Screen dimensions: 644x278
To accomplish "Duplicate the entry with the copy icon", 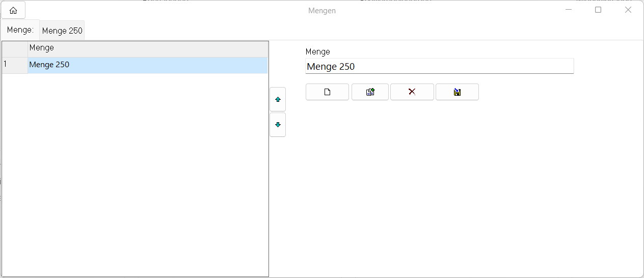I will (370, 92).
